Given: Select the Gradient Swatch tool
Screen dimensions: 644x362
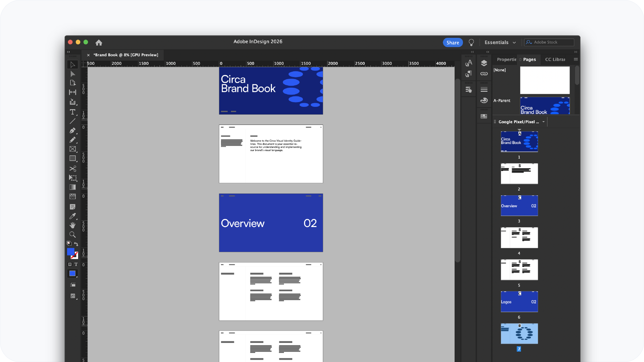Looking at the screenshot, I should pos(72,187).
